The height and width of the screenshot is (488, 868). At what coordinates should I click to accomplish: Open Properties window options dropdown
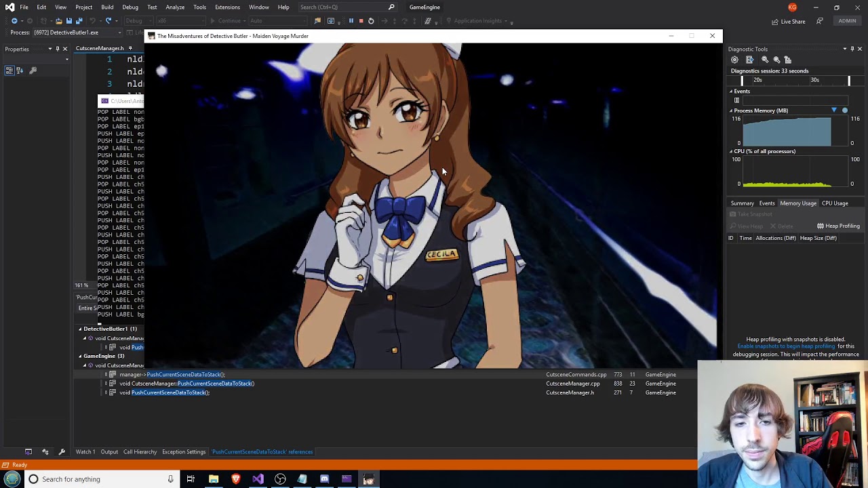tap(50, 49)
